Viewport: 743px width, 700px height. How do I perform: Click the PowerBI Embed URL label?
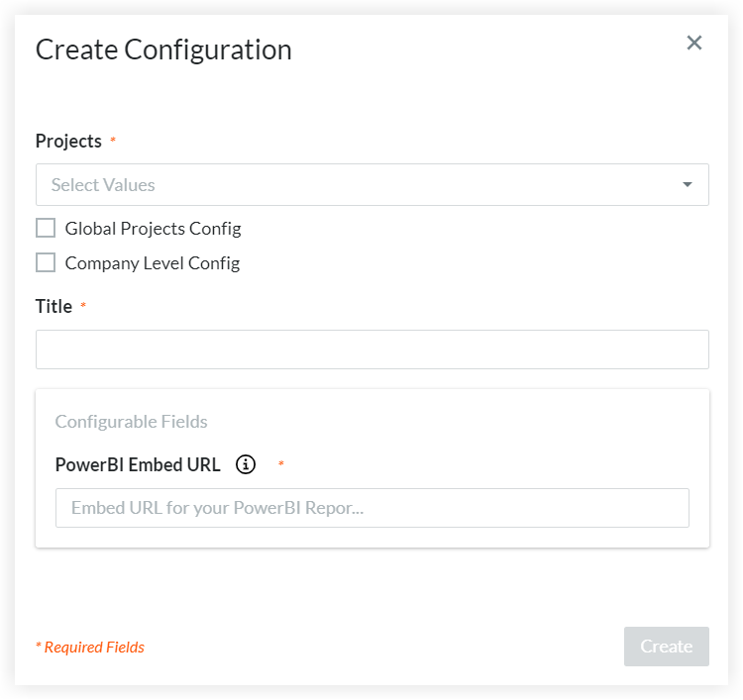[x=138, y=464]
